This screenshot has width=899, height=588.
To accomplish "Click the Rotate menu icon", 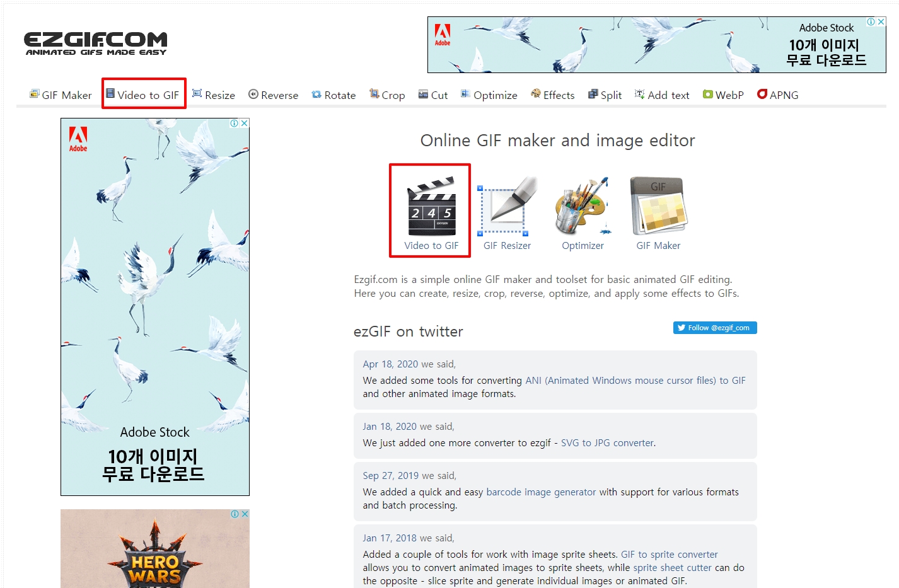I will [316, 94].
